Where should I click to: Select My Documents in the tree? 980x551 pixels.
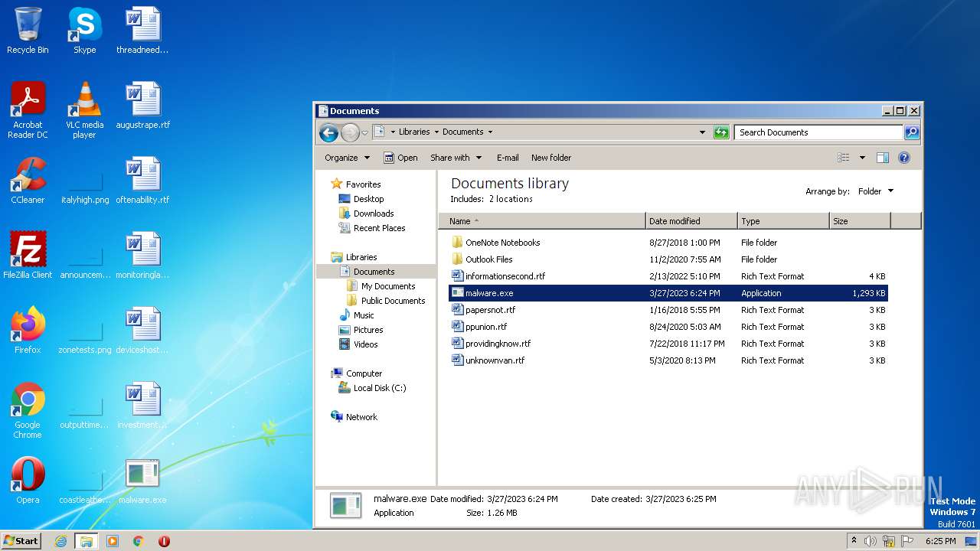[381, 286]
